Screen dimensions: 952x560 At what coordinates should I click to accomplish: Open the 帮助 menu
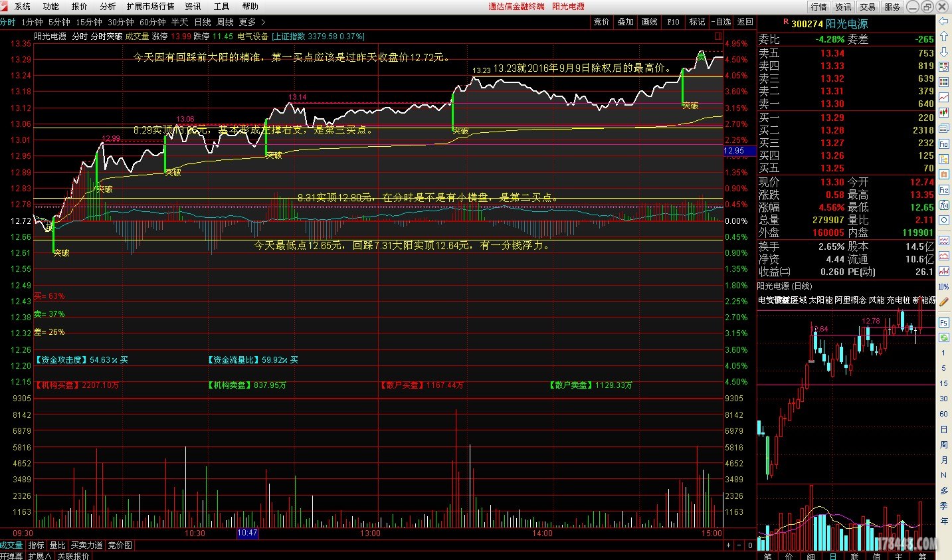click(250, 6)
